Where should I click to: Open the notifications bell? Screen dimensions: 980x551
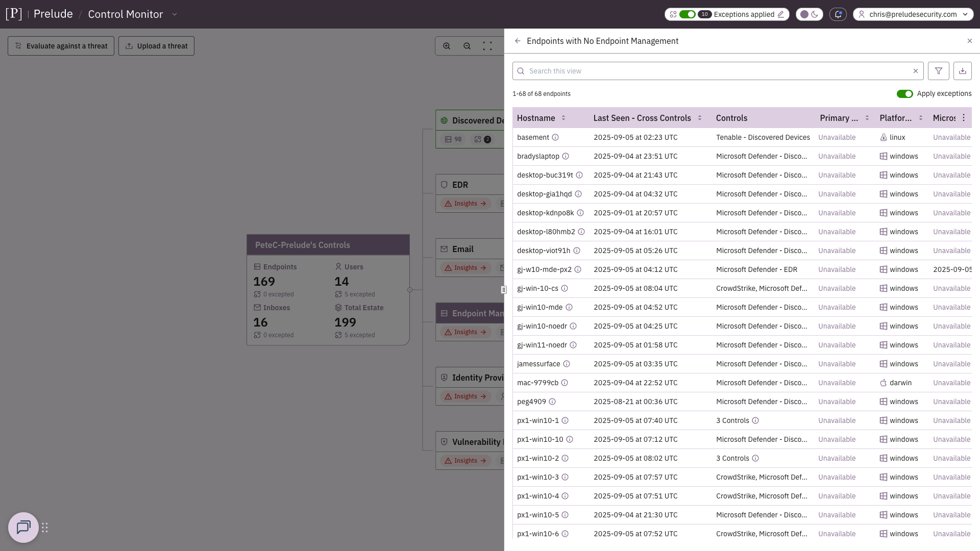(x=838, y=14)
